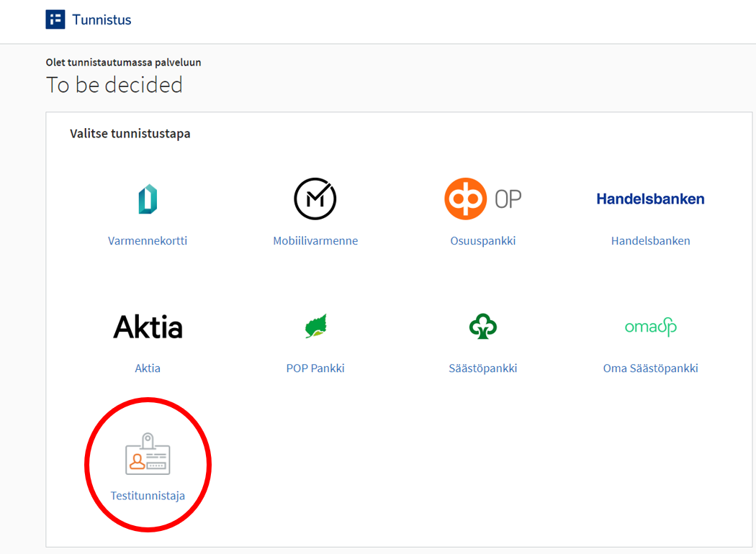This screenshot has width=756, height=554.
Task: Click the Suomi.fi logo icon in header
Action: (55, 19)
